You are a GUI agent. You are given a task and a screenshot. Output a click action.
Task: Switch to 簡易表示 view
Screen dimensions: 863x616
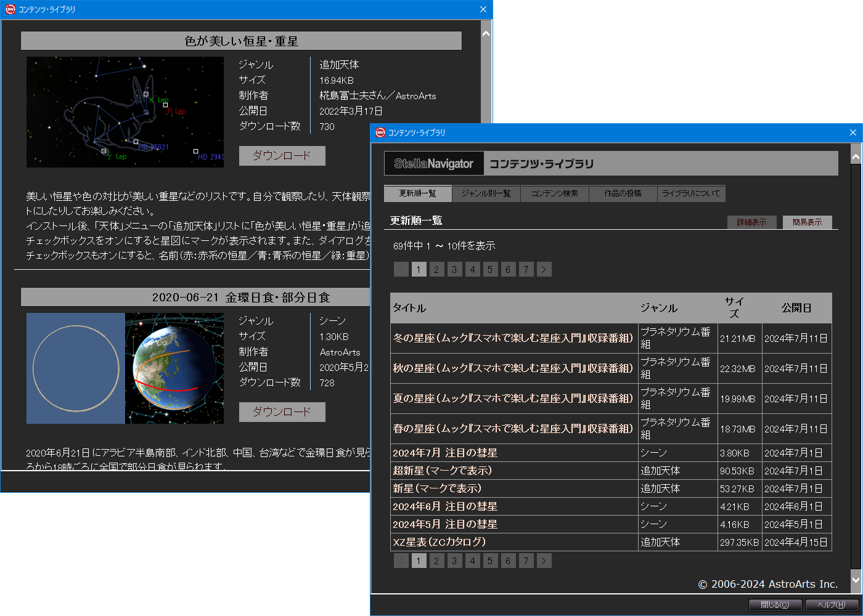(x=807, y=222)
